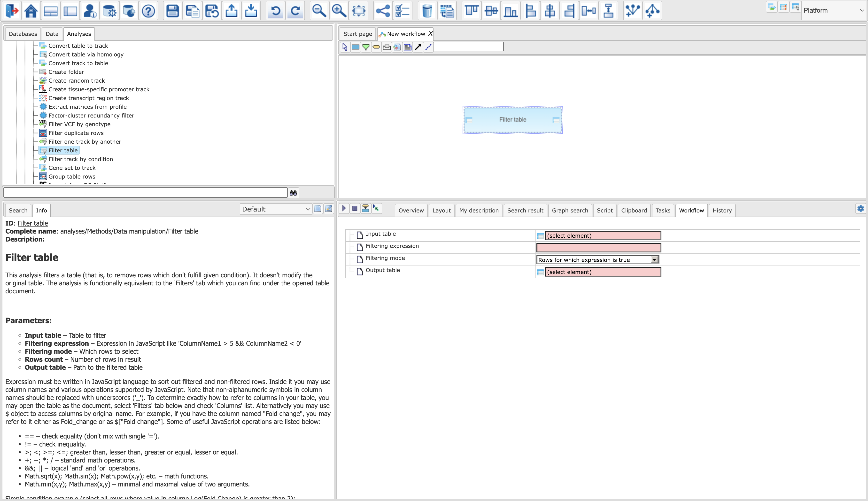Viewport: 868px width, 501px height.
Task: Click the analyses tree search box
Action: [x=146, y=193]
